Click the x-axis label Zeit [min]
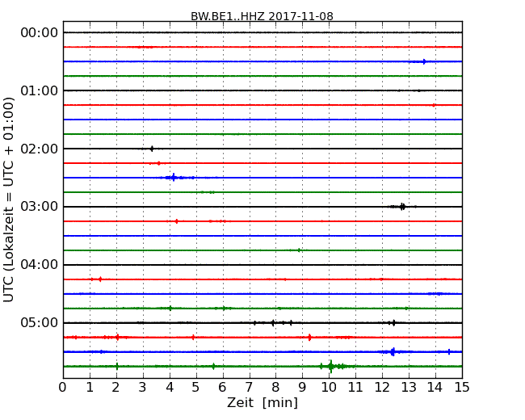The width and height of the screenshot is (525, 420). click(x=262, y=402)
